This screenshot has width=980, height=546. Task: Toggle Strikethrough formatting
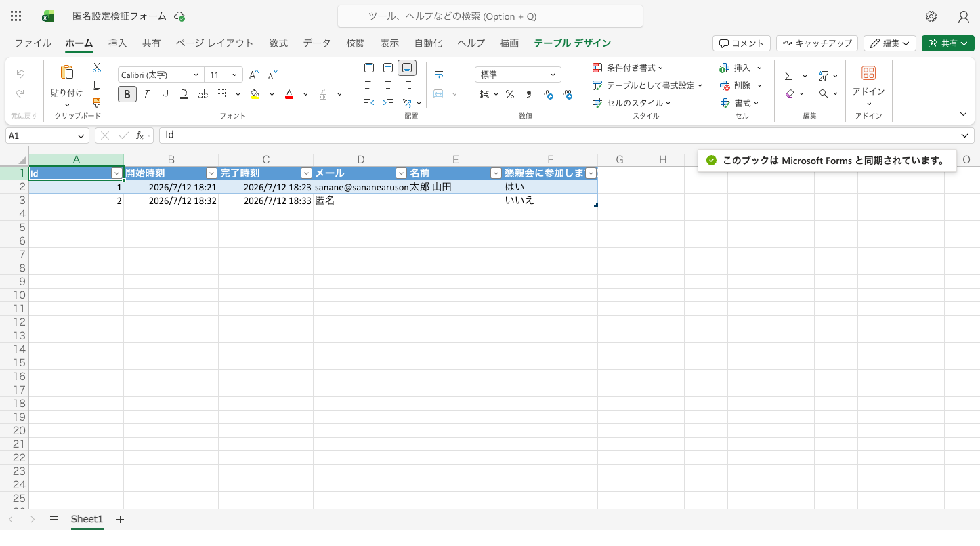[203, 94]
